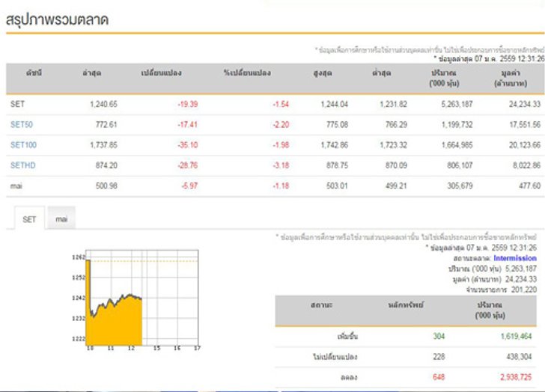The height and width of the screenshot is (392, 545).
Task: Click SETHD change -28.76
Action: tap(188, 165)
